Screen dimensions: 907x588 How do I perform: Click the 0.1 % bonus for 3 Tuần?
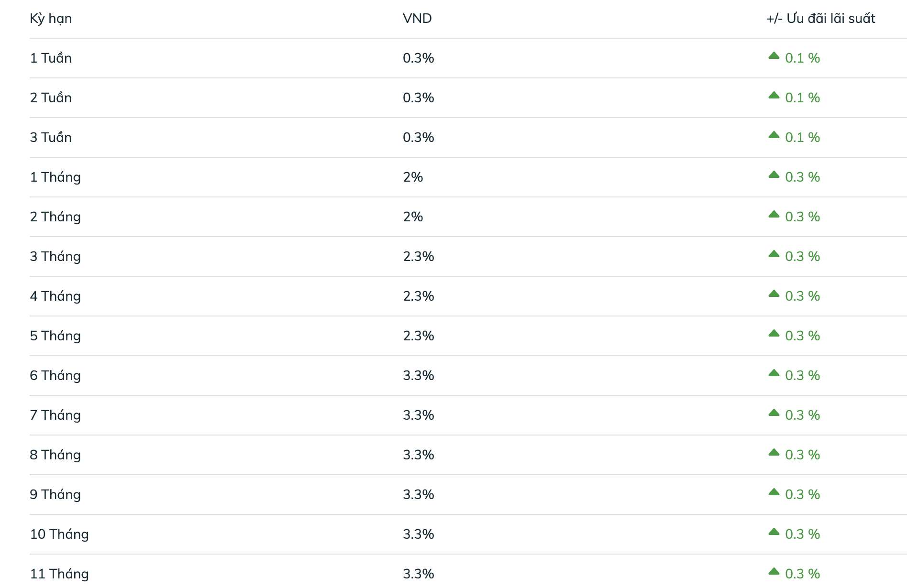pos(802,137)
